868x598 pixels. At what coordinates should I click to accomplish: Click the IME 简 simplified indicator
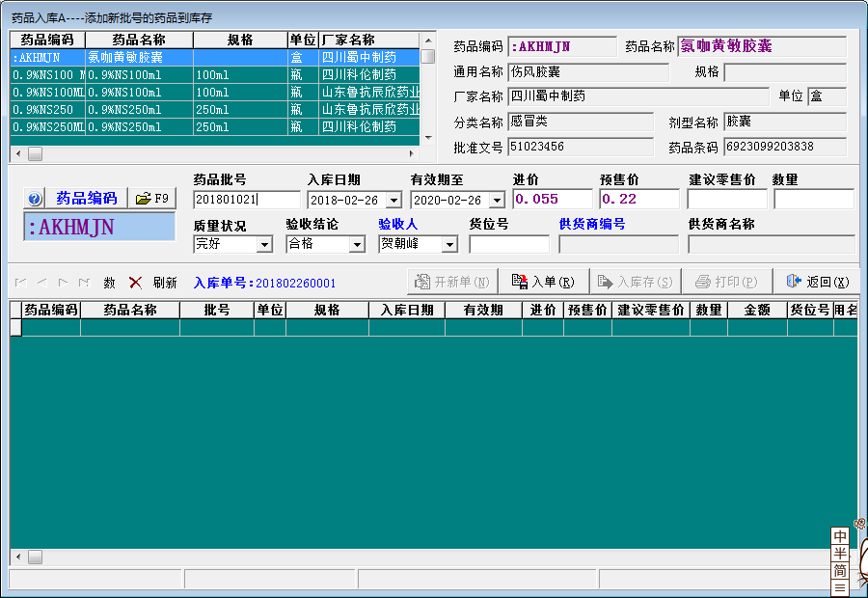(840, 570)
